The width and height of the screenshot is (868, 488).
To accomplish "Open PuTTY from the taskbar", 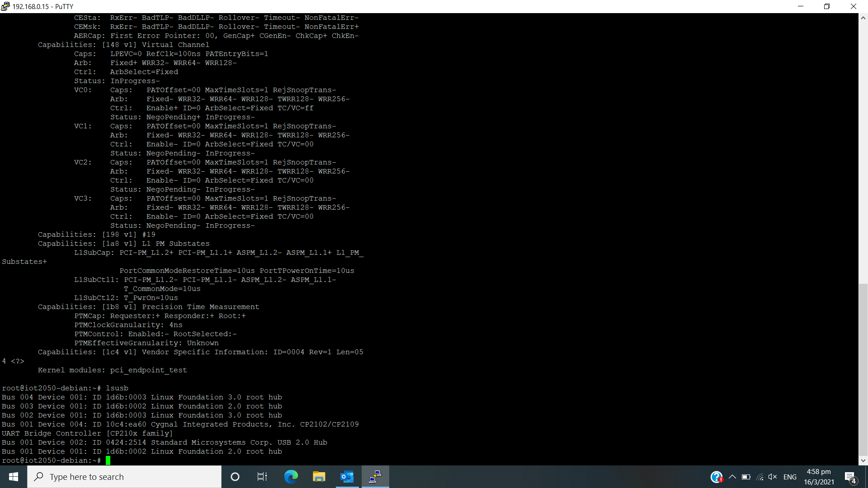I will [x=375, y=477].
